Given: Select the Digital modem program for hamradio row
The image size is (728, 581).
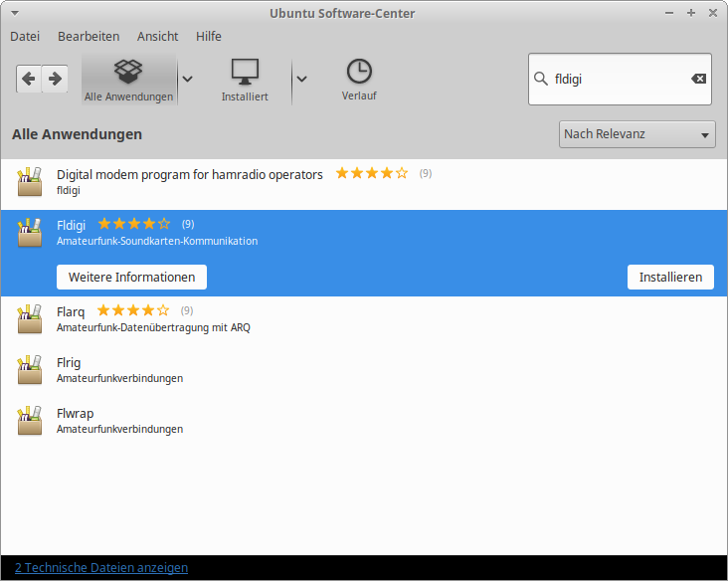Looking at the screenshot, I should [364, 182].
